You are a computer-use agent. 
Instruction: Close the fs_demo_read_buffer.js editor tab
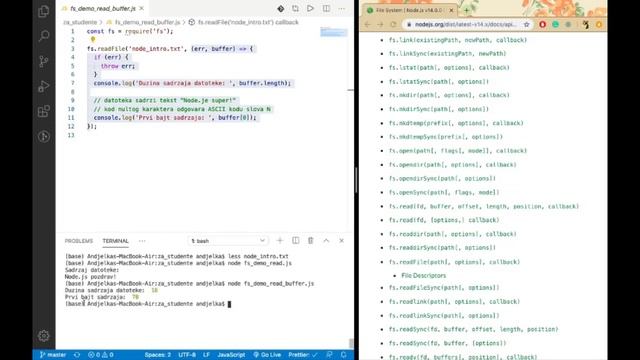click(x=142, y=8)
